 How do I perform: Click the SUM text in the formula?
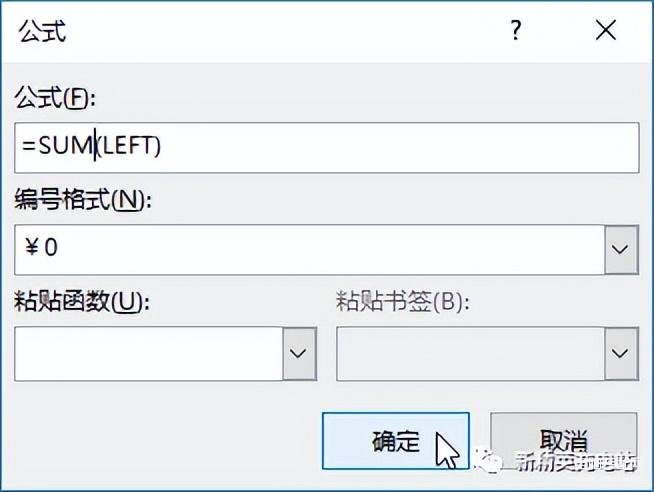tap(63, 146)
